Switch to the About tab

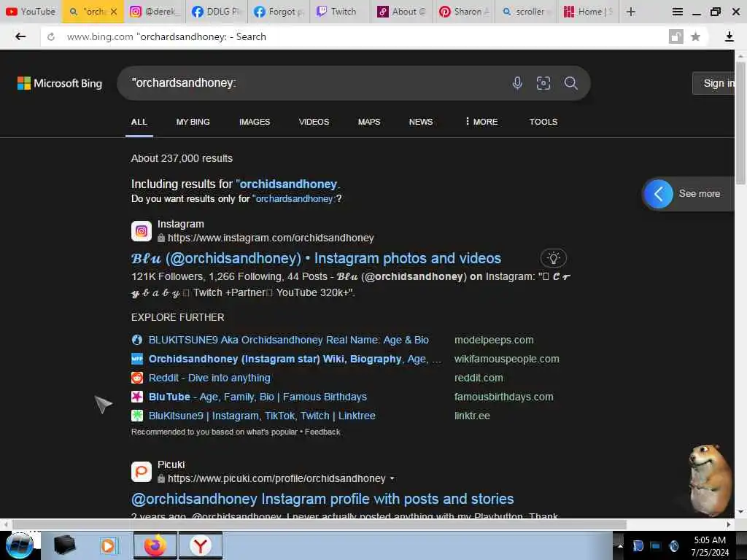click(402, 12)
